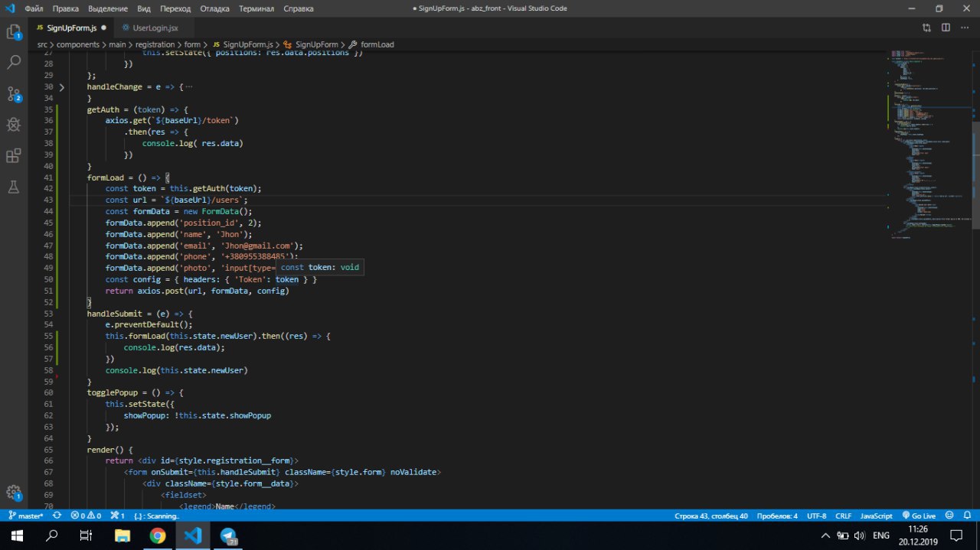
Task: Open Chrome from the Windows taskbar
Action: (x=157, y=535)
